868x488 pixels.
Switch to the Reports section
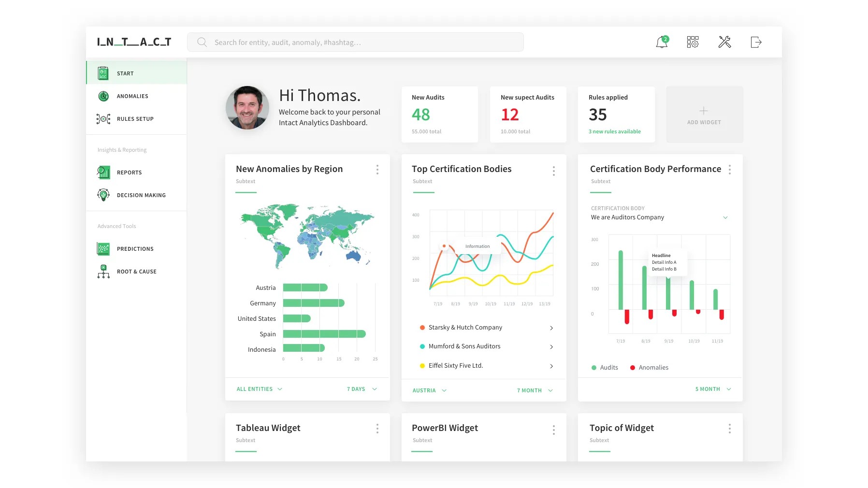click(x=129, y=172)
